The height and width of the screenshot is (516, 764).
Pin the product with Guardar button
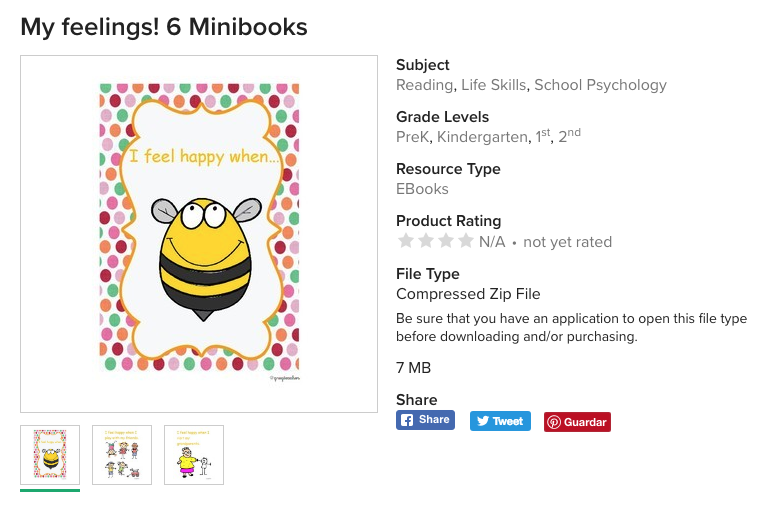coord(577,422)
